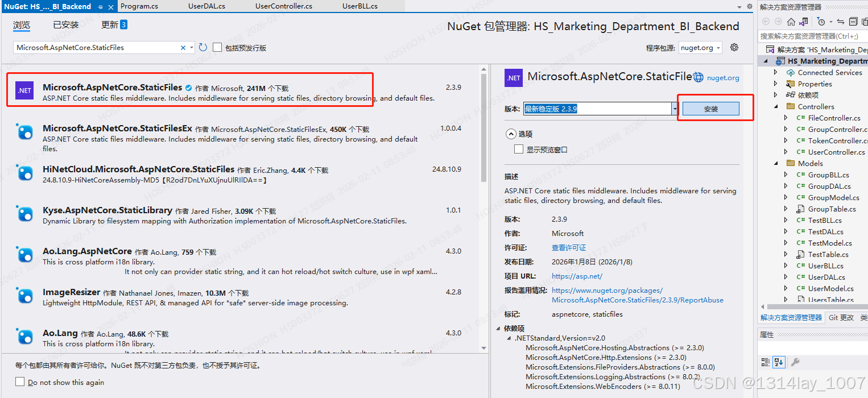
Task: Click the package list vertical scrollbar
Action: (484, 128)
